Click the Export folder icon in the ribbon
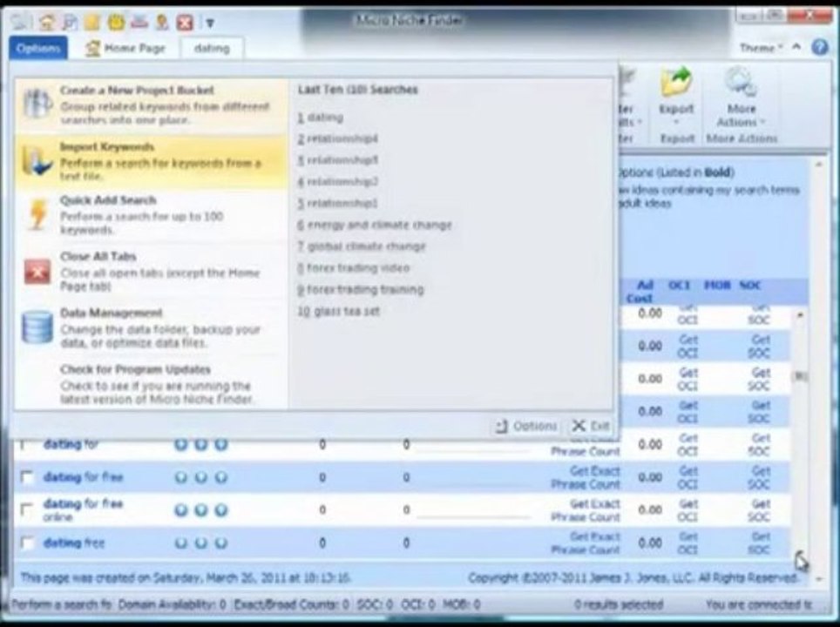 click(676, 82)
